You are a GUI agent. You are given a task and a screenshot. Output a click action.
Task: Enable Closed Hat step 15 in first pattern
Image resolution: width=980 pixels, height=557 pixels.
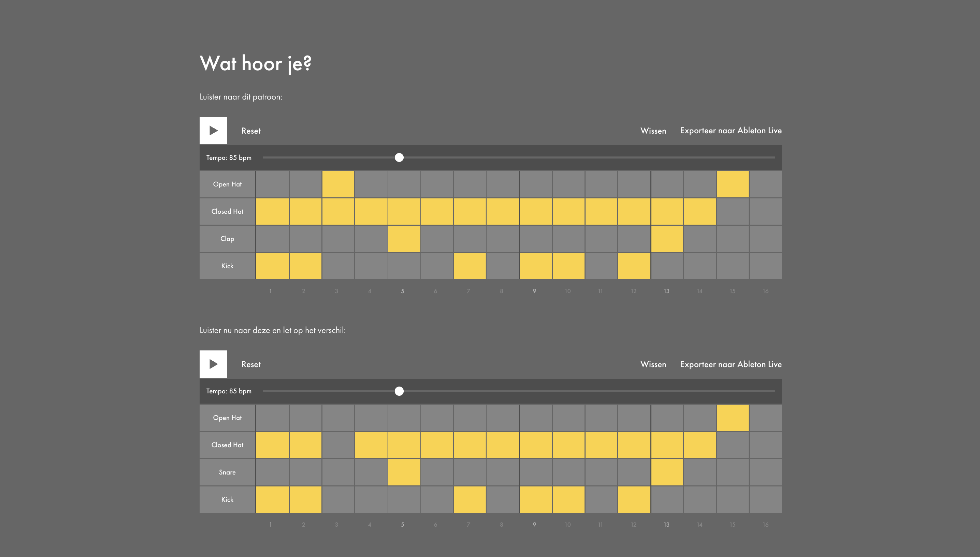[x=732, y=212]
